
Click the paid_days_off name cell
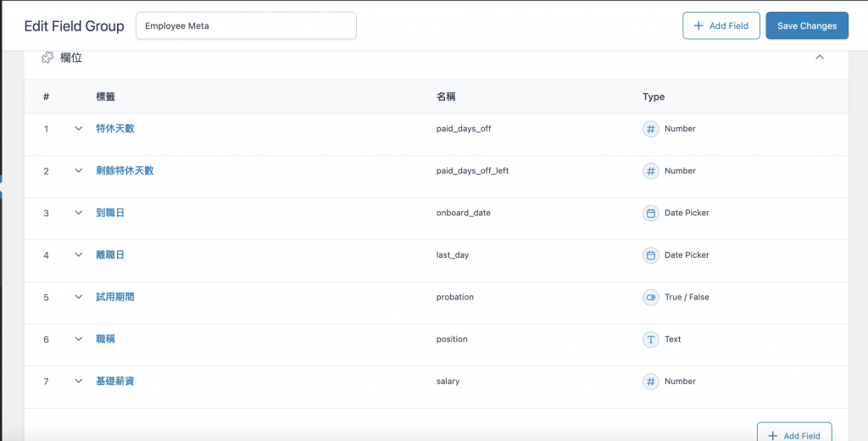464,129
